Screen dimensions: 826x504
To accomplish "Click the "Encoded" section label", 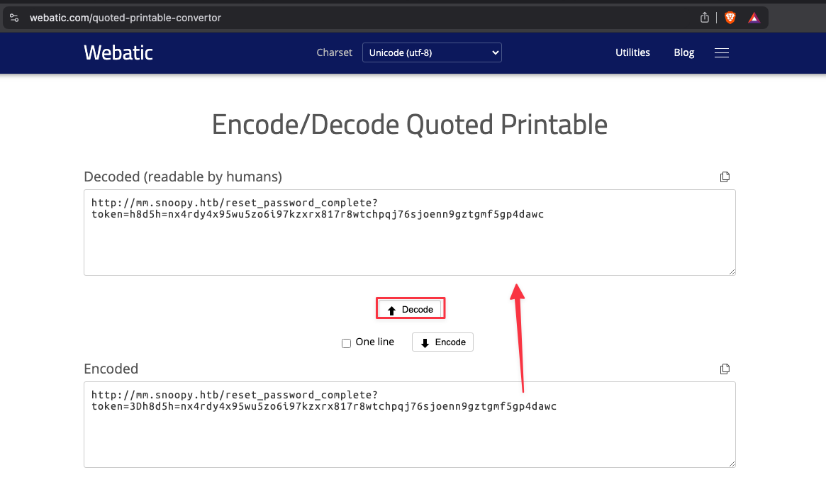I will pyautogui.click(x=111, y=369).
